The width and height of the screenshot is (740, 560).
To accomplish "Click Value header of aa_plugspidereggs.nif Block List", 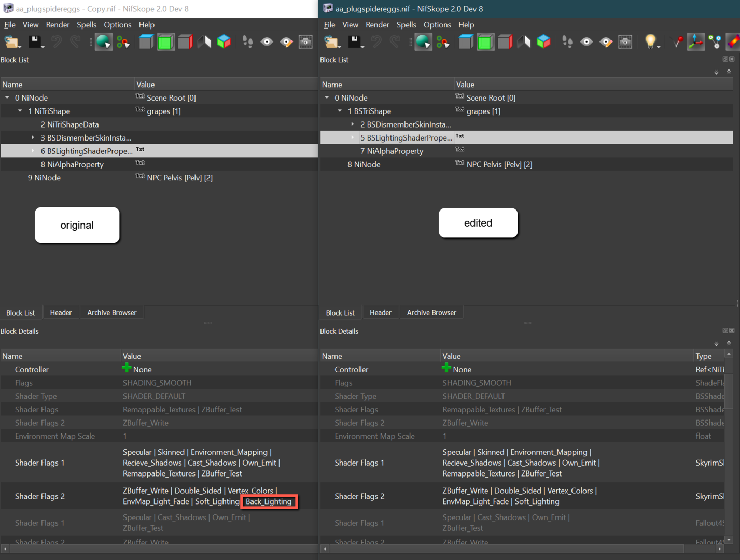I will (x=593, y=85).
